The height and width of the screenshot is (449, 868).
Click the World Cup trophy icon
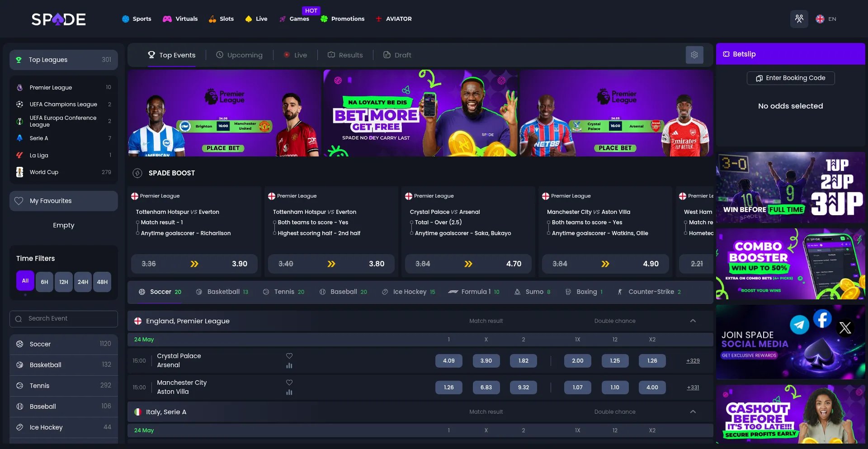coord(20,172)
